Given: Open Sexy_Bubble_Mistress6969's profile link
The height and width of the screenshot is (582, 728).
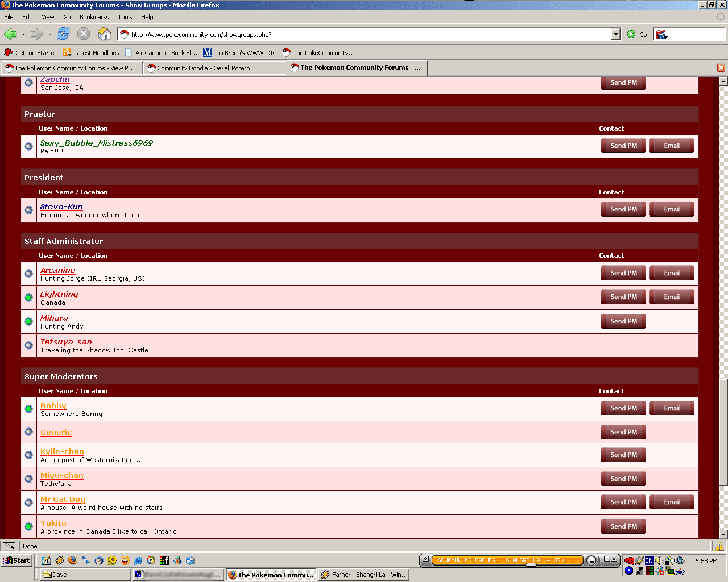Looking at the screenshot, I should tap(97, 143).
